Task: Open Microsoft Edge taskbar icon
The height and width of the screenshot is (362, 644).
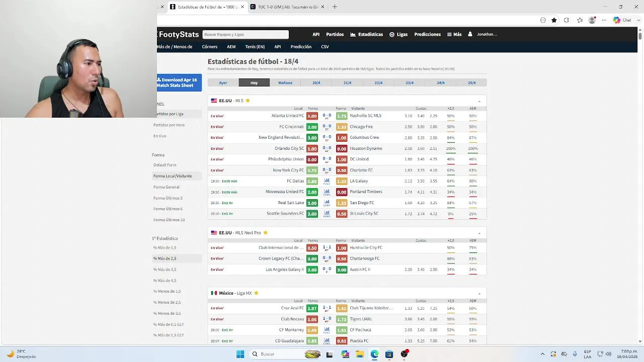Action: pyautogui.click(x=374, y=354)
